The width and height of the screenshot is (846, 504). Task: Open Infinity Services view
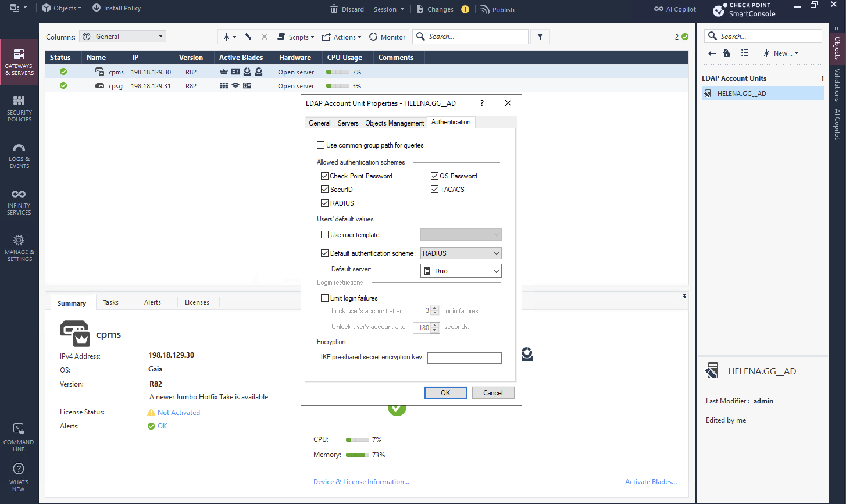[x=19, y=202]
